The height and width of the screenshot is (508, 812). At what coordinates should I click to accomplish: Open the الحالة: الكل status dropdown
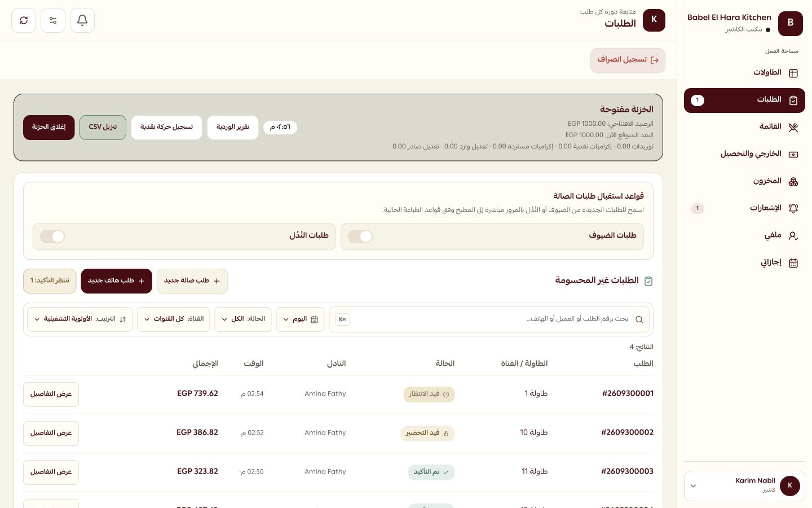243,319
